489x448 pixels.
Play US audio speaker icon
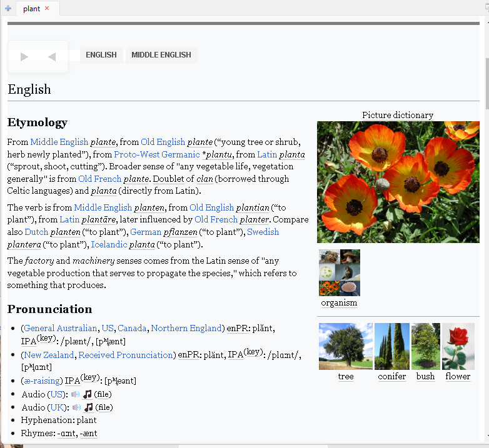click(x=76, y=394)
